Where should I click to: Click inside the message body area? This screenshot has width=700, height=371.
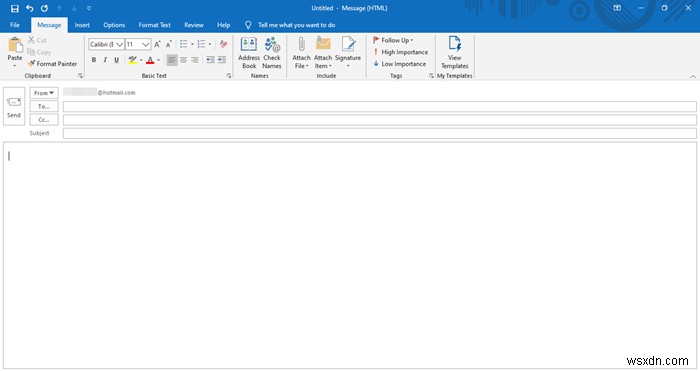pyautogui.click(x=350, y=255)
